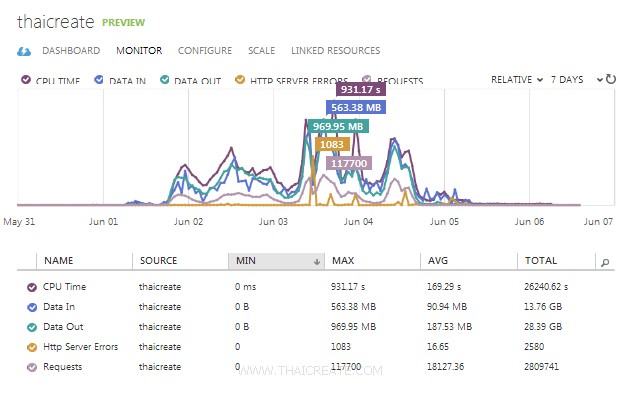The height and width of the screenshot is (396, 622).
Task: Uncheck DATA OUT in chart legend
Action: click(164, 80)
